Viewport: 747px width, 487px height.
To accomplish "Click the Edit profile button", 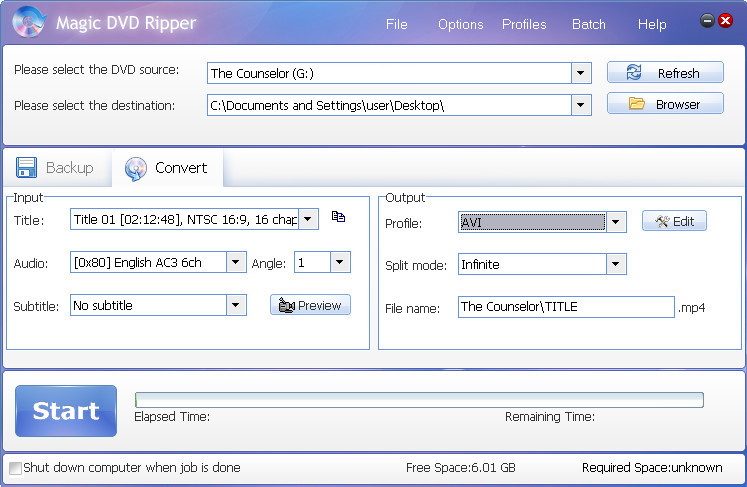I will [674, 221].
